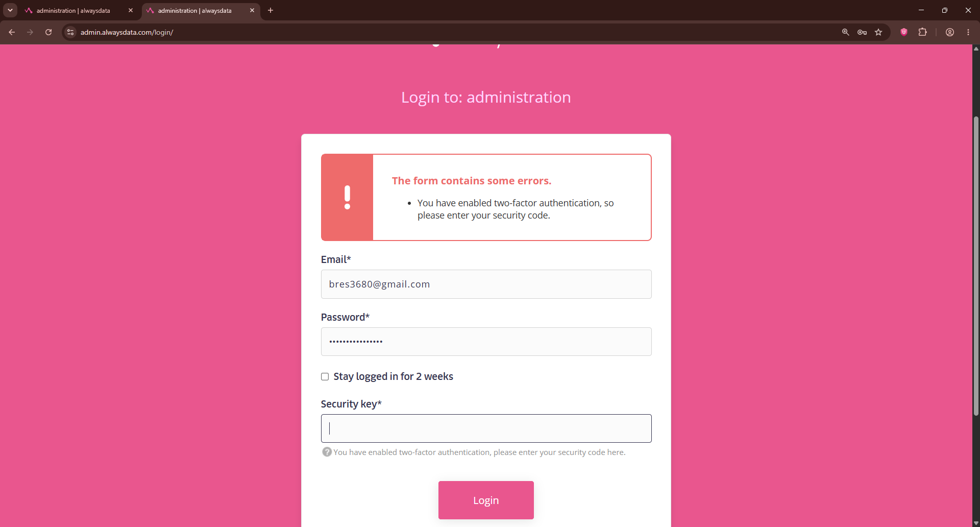Click the pink Login button
Image resolution: width=980 pixels, height=527 pixels.
click(x=486, y=500)
